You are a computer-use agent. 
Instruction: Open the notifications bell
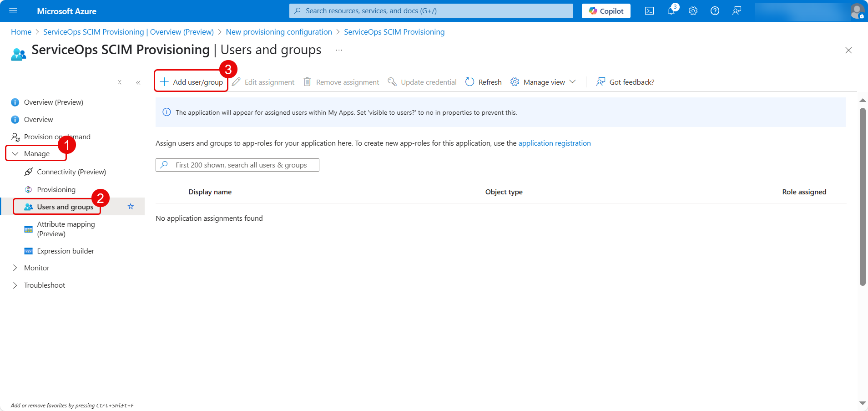pyautogui.click(x=671, y=11)
